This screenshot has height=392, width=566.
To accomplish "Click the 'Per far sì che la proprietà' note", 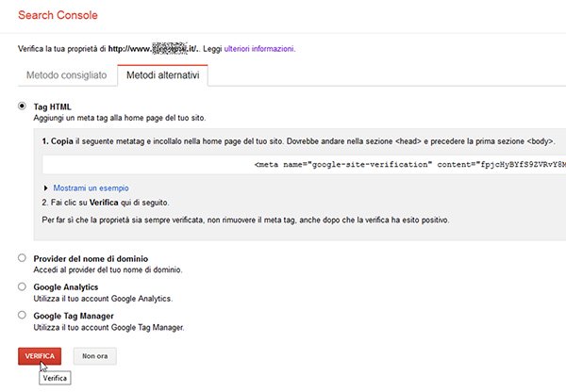I will click(x=245, y=220).
